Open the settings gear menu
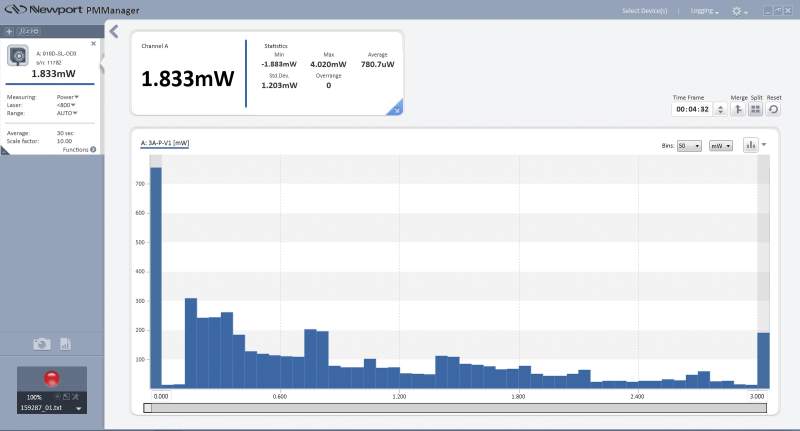800x431 pixels. [x=740, y=10]
